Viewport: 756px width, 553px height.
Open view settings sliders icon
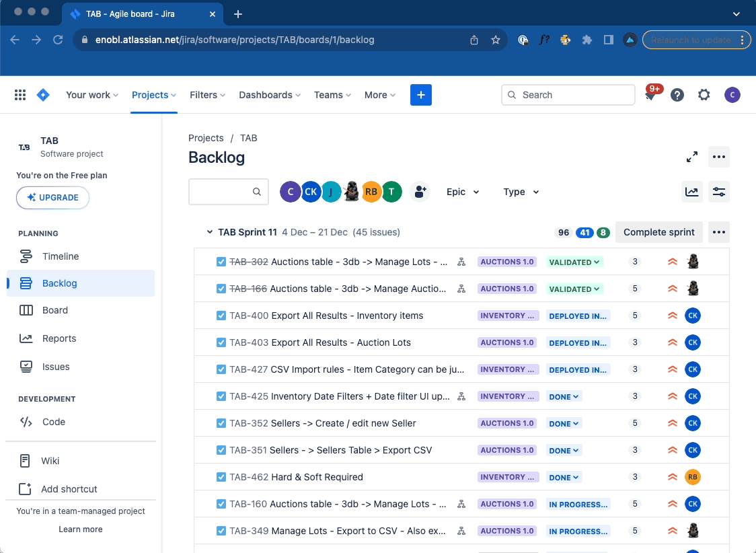point(719,192)
